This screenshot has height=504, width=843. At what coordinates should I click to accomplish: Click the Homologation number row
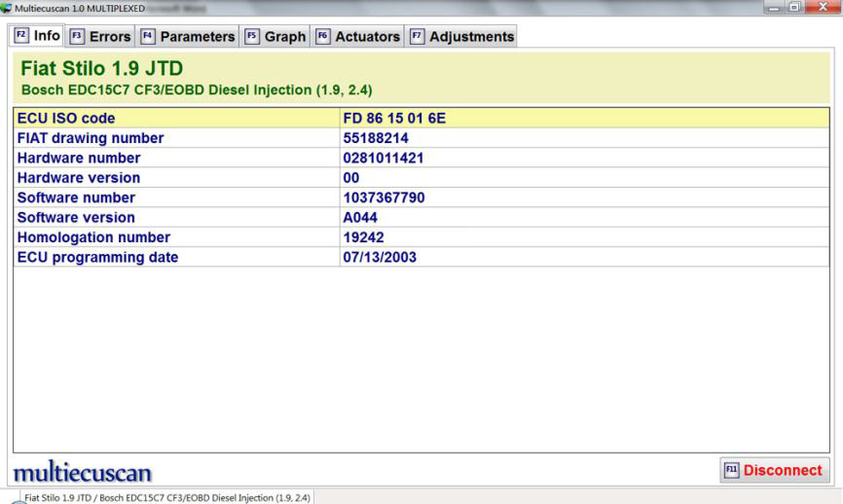(x=175, y=237)
